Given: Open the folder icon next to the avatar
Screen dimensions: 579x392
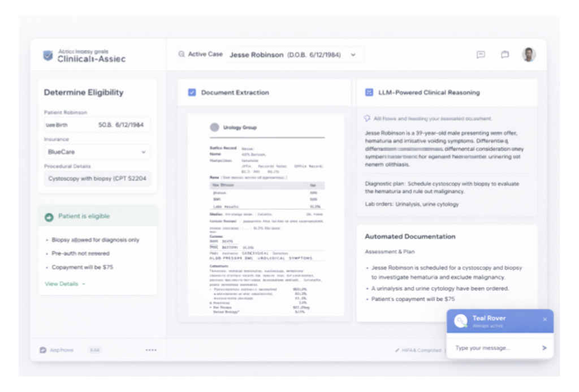Looking at the screenshot, I should (x=505, y=55).
